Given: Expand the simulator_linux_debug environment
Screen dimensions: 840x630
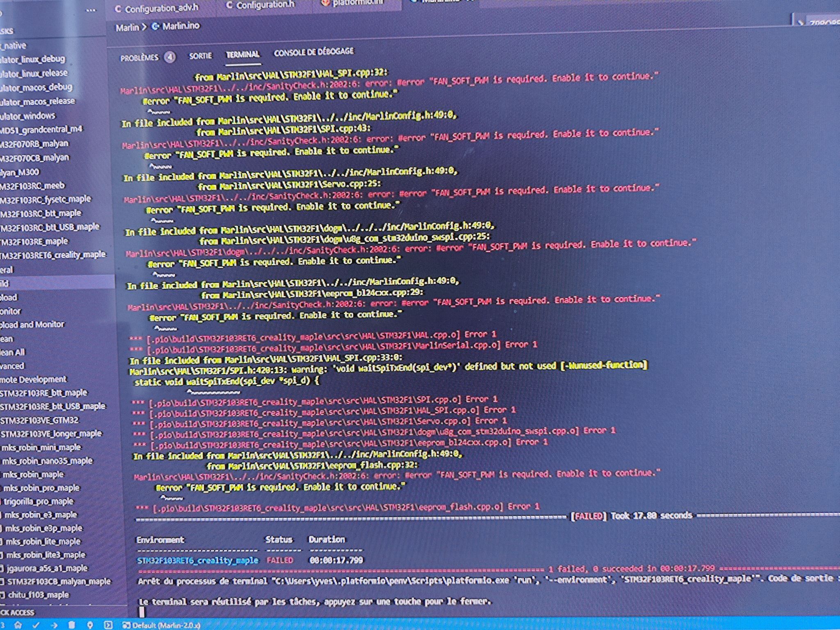Looking at the screenshot, I should tap(33, 59).
